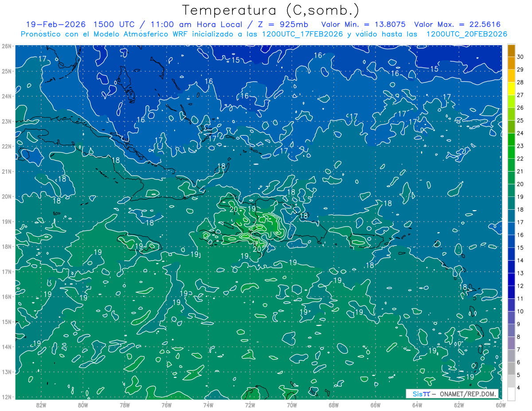Click the colorbar label "10"

point(520,311)
